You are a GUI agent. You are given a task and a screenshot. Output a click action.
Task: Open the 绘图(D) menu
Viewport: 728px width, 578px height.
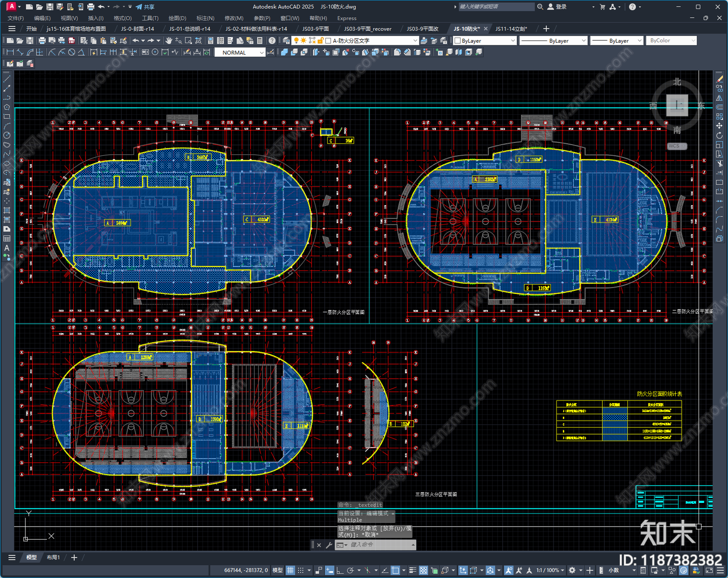(x=177, y=18)
